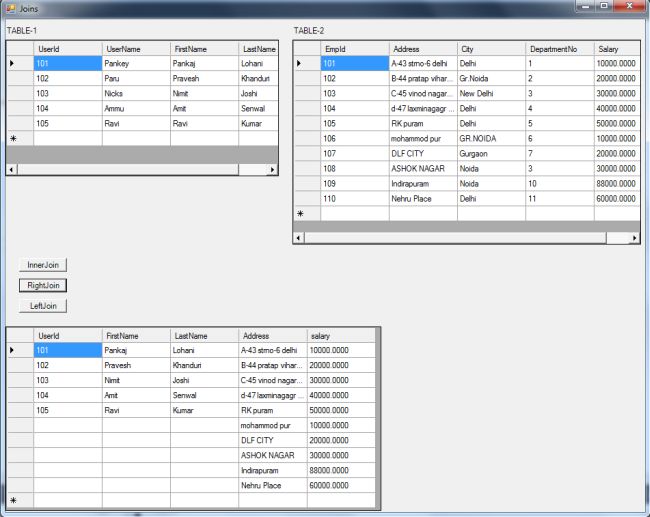Click salary 50000.0000 in result grid
Image resolution: width=650 pixels, height=517 pixels.
click(x=341, y=410)
